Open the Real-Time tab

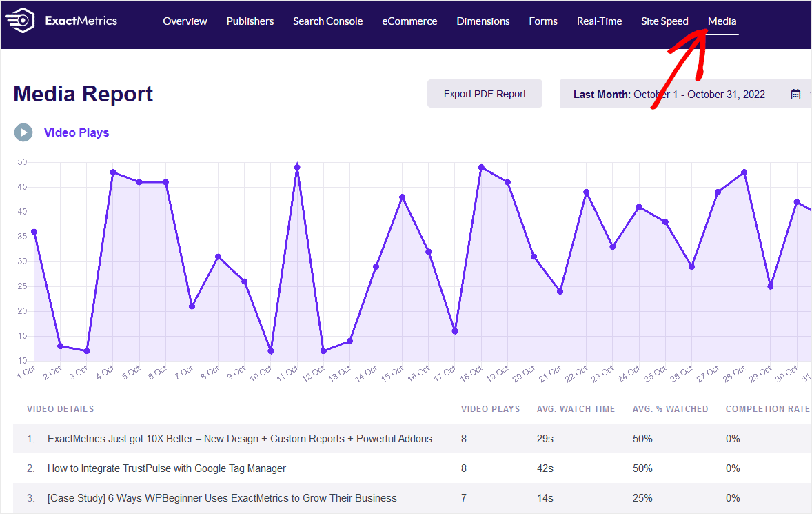coord(599,21)
